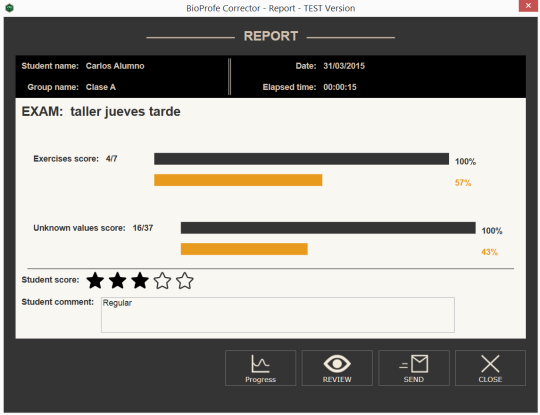Click the 'Student name:' label

pyautogui.click(x=50, y=66)
